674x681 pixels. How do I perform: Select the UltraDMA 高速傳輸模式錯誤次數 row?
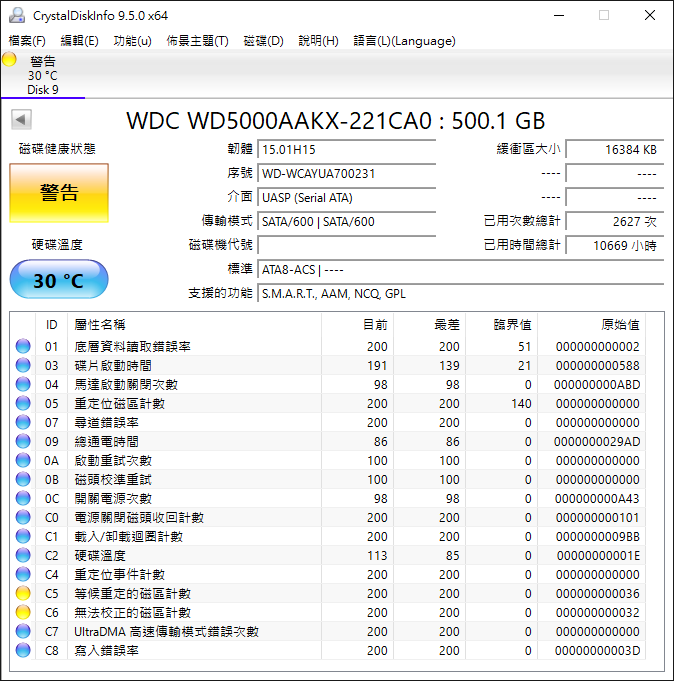pyautogui.click(x=328, y=631)
